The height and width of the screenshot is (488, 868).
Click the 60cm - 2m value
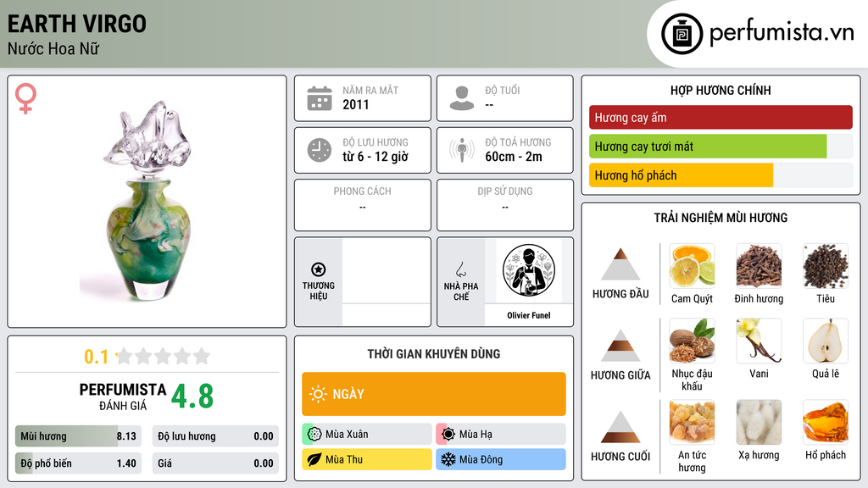click(x=514, y=157)
